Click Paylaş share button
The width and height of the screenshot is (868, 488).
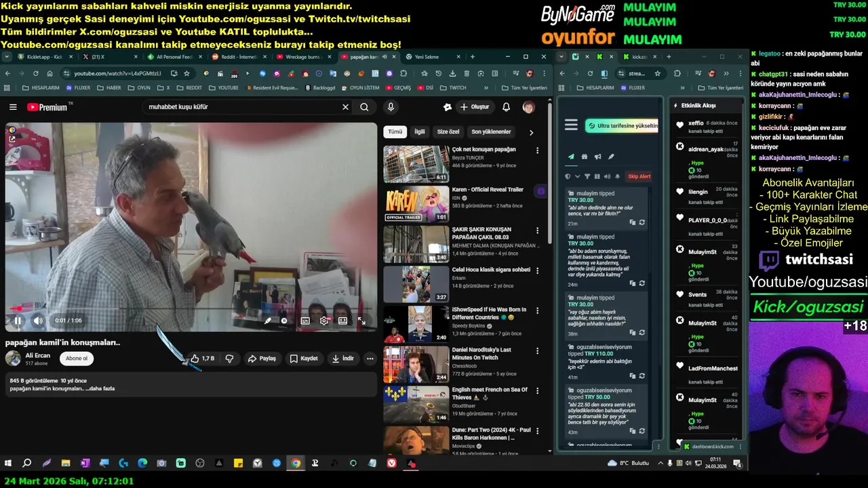pos(262,359)
